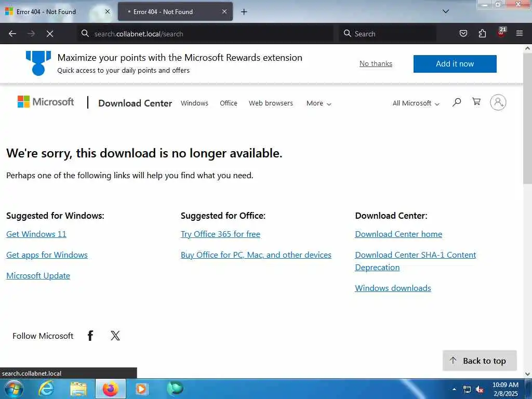The image size is (532, 399).
Task: Click the Microsoft logo
Action: 46,102
